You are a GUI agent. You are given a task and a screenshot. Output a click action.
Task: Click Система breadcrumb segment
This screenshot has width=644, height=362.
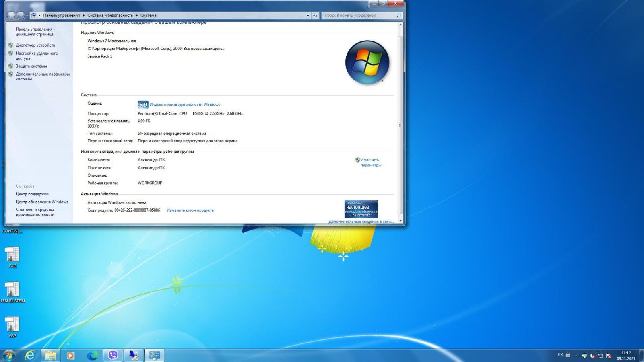[148, 15]
